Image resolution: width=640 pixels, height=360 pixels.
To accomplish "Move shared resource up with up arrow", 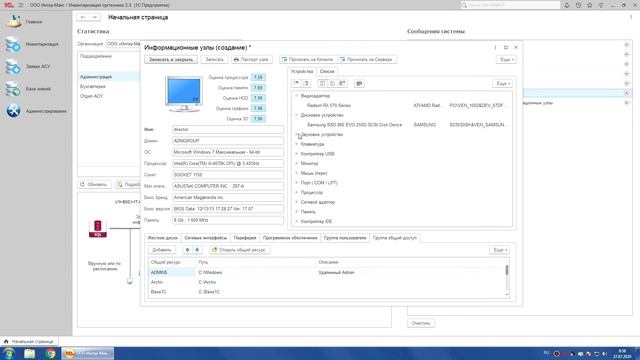I will pyautogui.click(x=187, y=250).
